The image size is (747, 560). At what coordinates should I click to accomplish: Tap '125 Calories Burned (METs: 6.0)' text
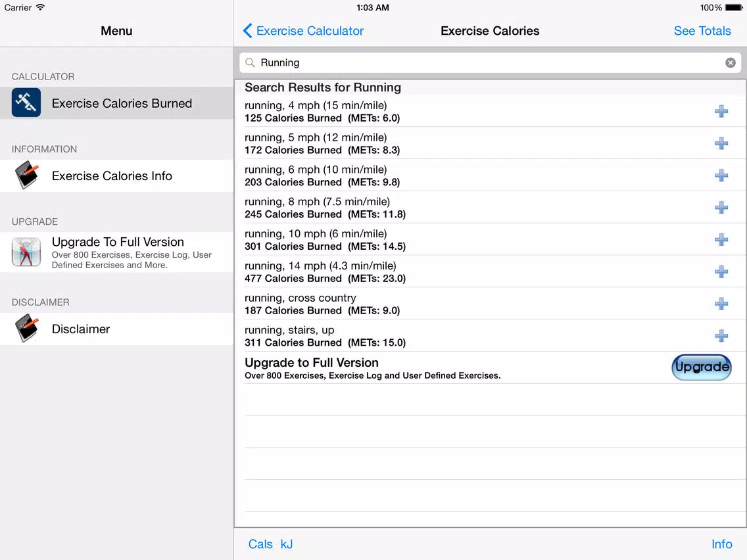pos(322,118)
